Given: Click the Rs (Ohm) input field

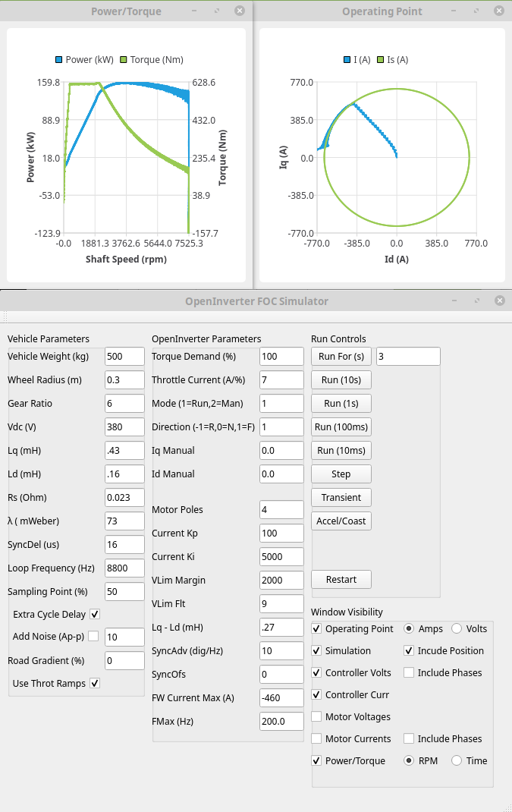Looking at the screenshot, I should click(124, 497).
